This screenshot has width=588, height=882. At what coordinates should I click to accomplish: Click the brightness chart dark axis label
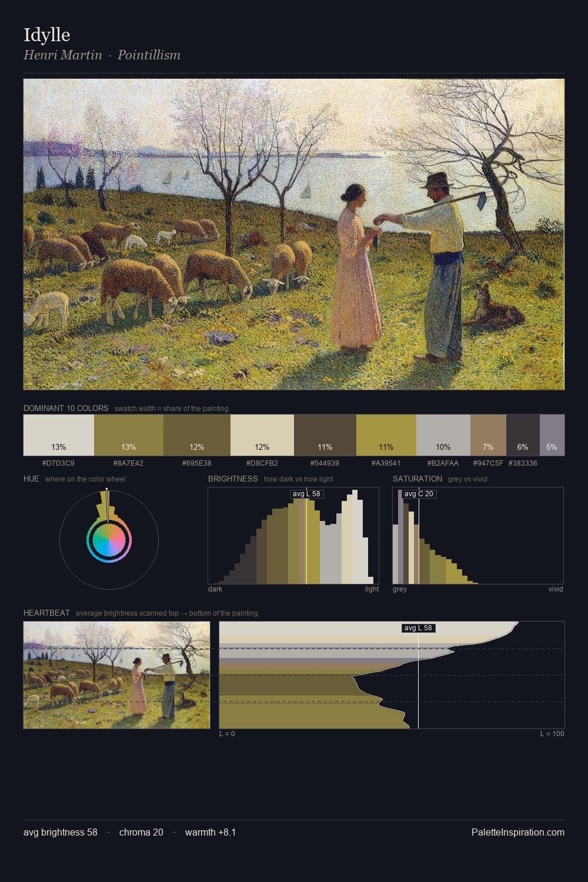pos(215,589)
